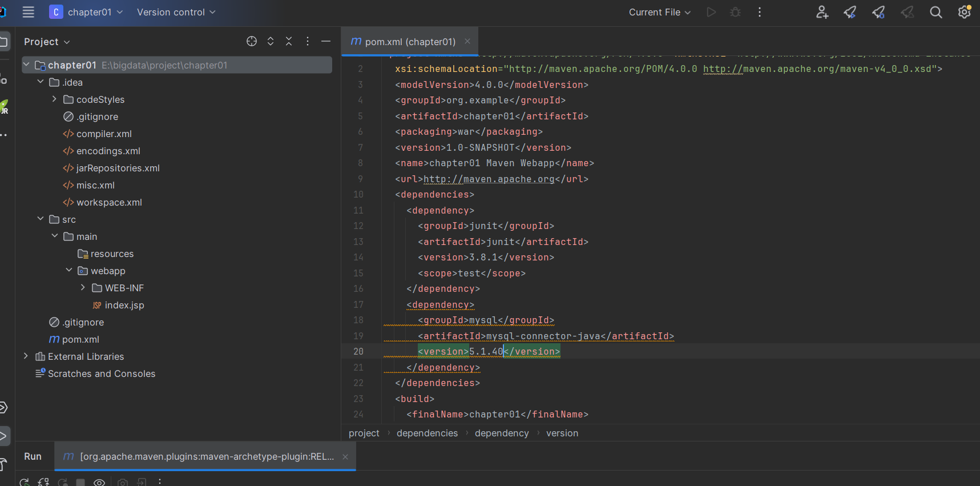The image size is (980, 486).
Task: Click line number 20 in the gutter
Action: pyautogui.click(x=358, y=351)
